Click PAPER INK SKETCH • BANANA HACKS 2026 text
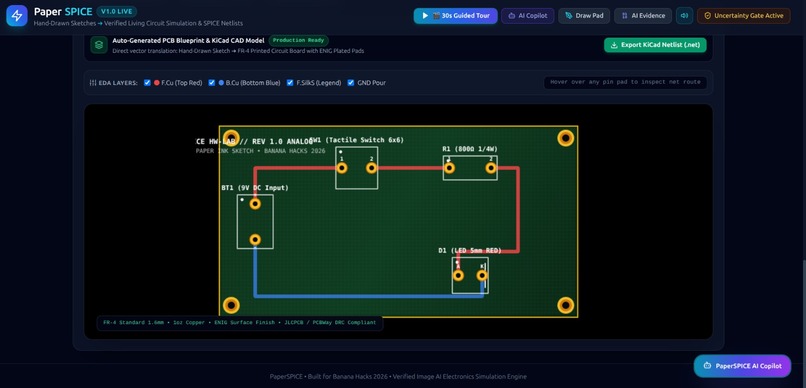The height and width of the screenshot is (388, 806). (261, 151)
